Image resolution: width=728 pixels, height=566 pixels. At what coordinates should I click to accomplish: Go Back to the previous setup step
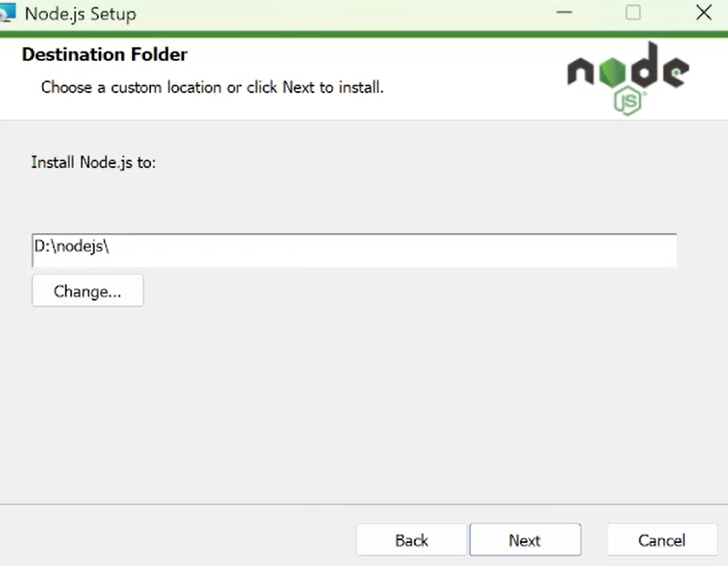(411, 539)
